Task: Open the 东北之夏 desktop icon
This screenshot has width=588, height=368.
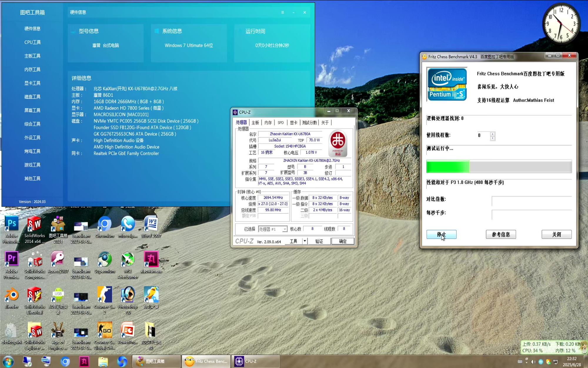Action: pos(151,298)
